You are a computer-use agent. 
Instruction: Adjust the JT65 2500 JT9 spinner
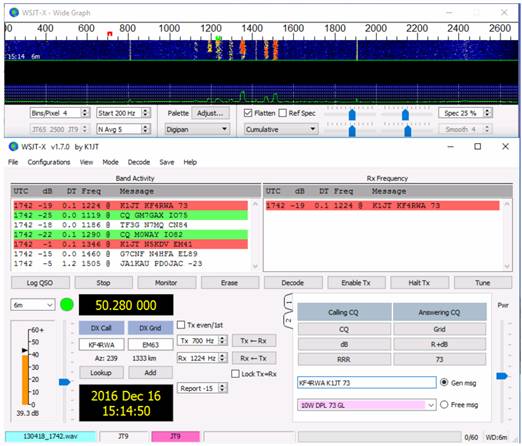(x=85, y=129)
